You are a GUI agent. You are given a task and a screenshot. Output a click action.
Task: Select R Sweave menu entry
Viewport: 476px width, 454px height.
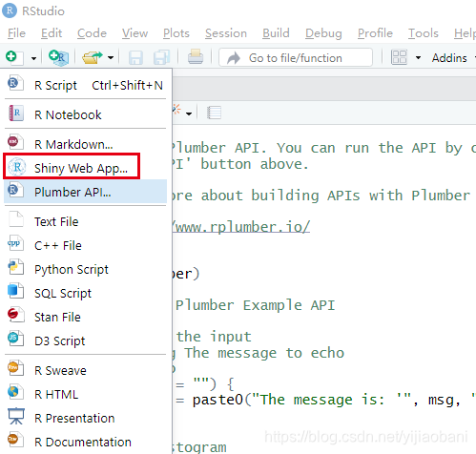85,370
